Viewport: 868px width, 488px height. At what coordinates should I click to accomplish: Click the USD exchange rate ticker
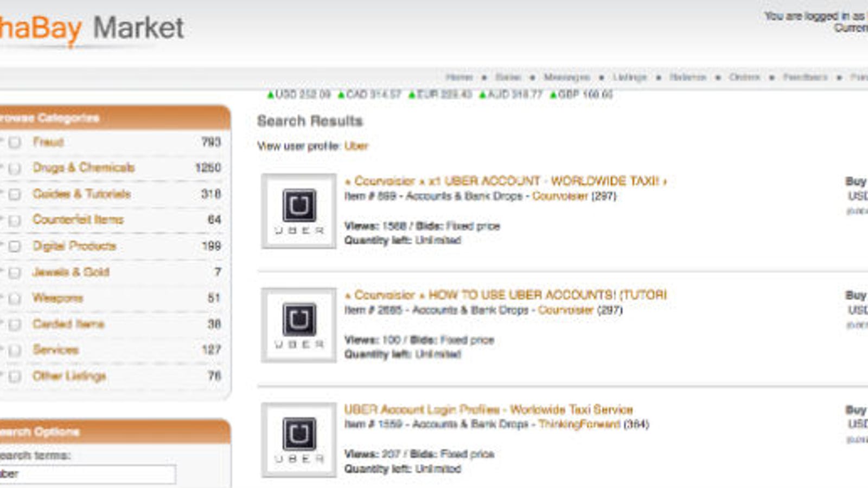298,94
